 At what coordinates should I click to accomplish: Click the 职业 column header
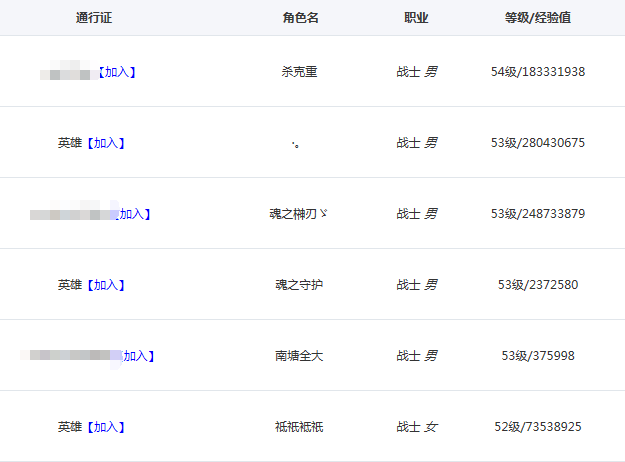click(417, 18)
